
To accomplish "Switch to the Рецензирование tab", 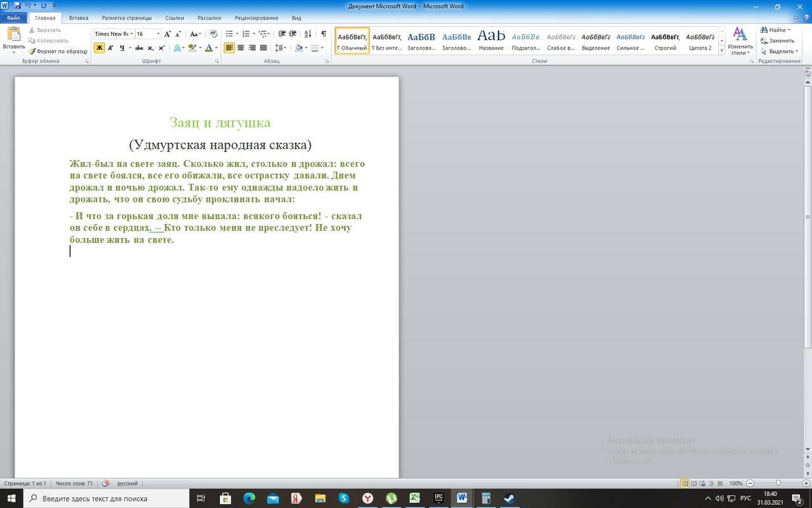I will pos(256,18).
